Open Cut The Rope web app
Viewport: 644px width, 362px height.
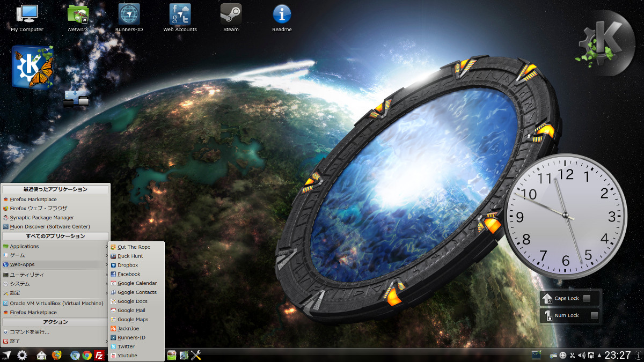coord(136,247)
